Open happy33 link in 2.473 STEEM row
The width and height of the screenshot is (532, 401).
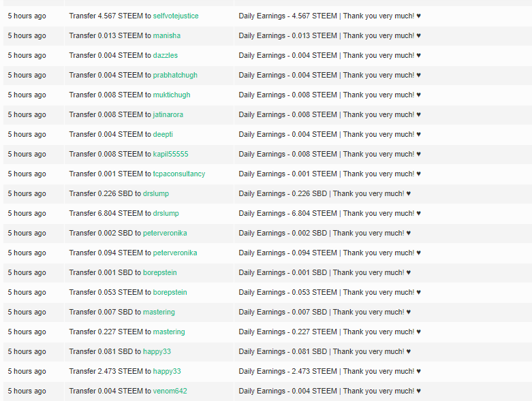click(x=167, y=371)
